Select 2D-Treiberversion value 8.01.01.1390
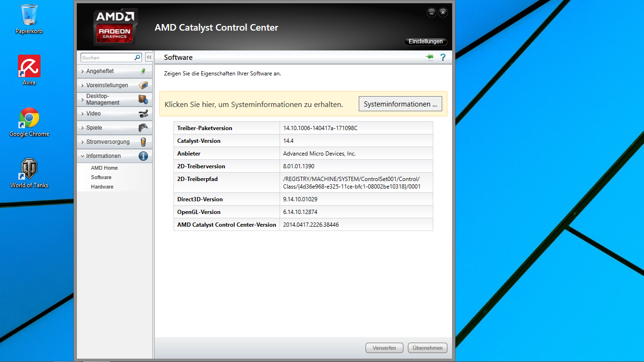Viewport: 644px width, 362px height. pos(298,166)
